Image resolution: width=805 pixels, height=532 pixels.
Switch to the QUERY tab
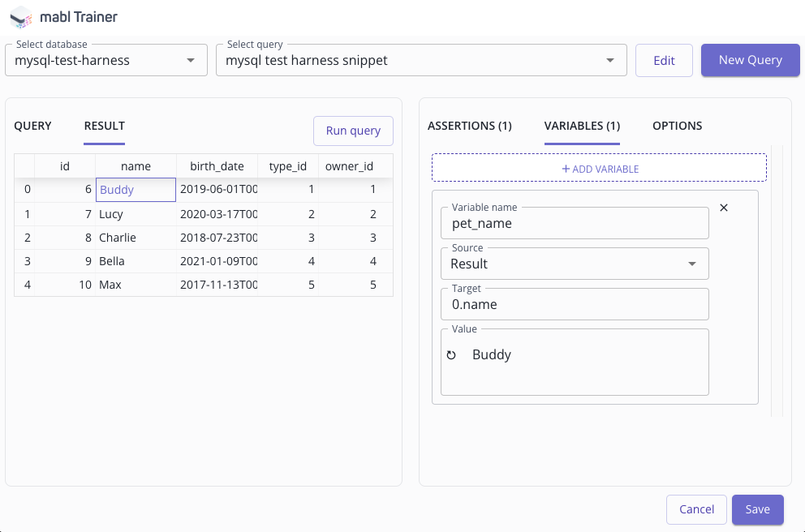pos(32,126)
